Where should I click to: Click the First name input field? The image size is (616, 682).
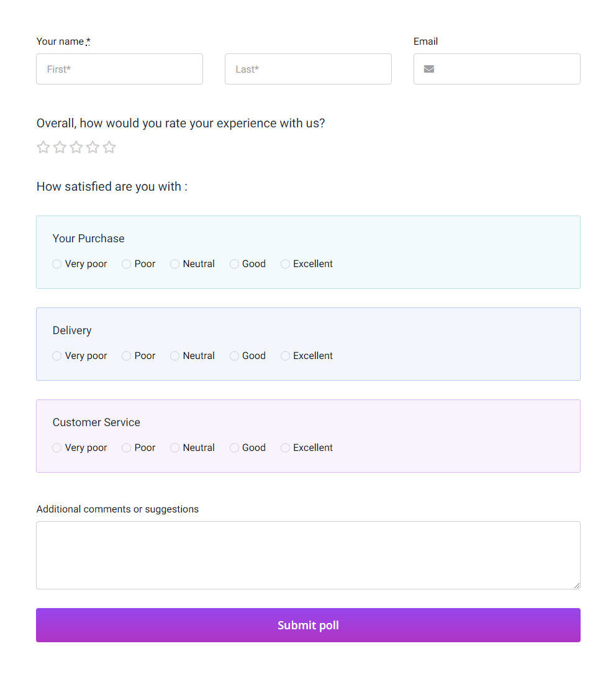119,69
